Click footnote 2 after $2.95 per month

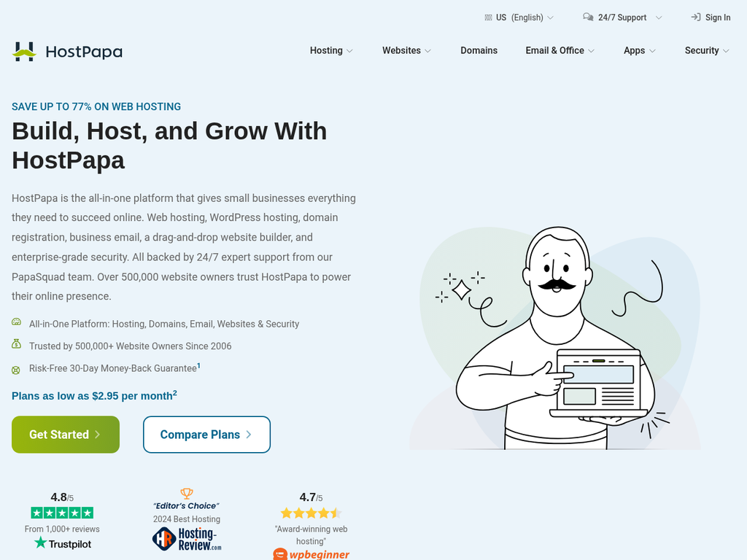point(175,393)
